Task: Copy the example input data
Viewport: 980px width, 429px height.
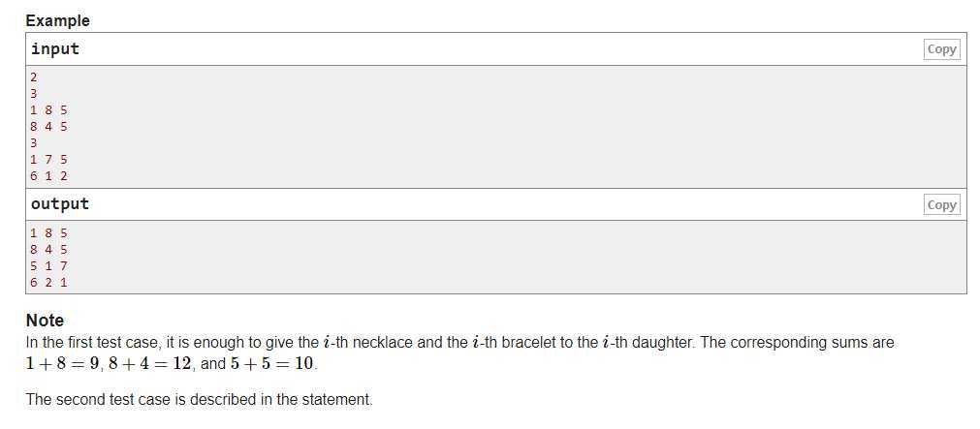Action: (x=941, y=49)
